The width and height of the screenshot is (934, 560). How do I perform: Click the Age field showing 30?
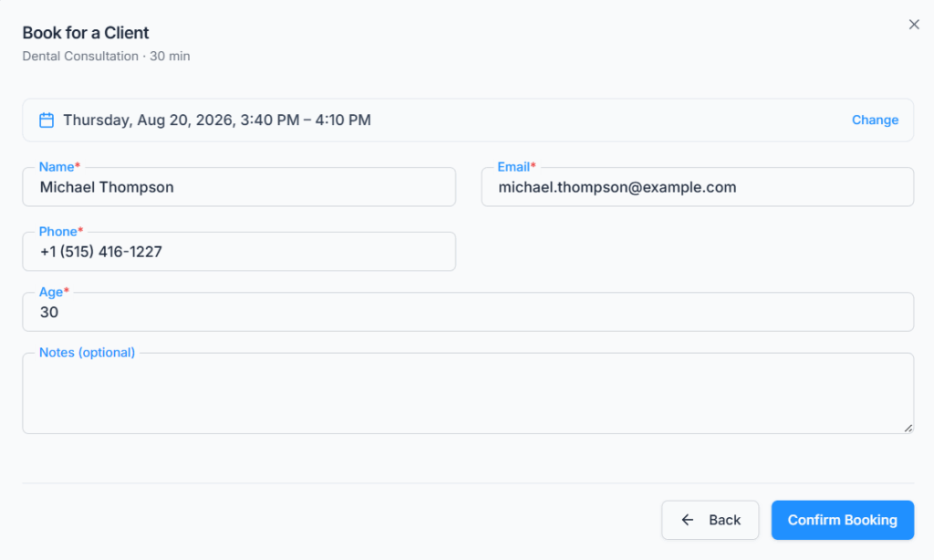(x=468, y=312)
